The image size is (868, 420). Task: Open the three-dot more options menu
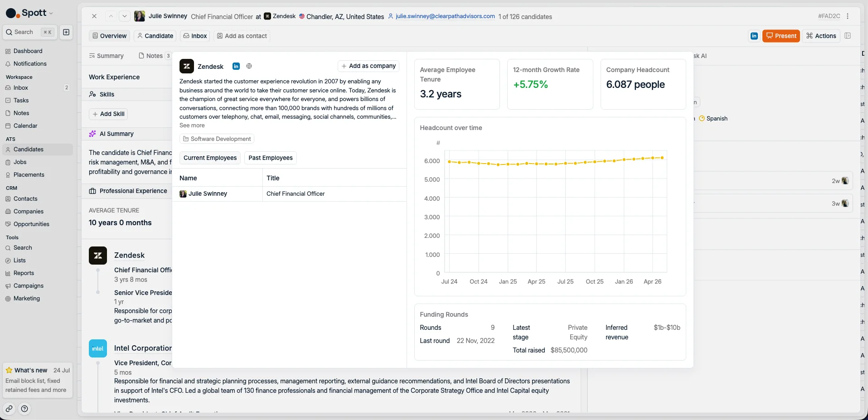click(848, 16)
